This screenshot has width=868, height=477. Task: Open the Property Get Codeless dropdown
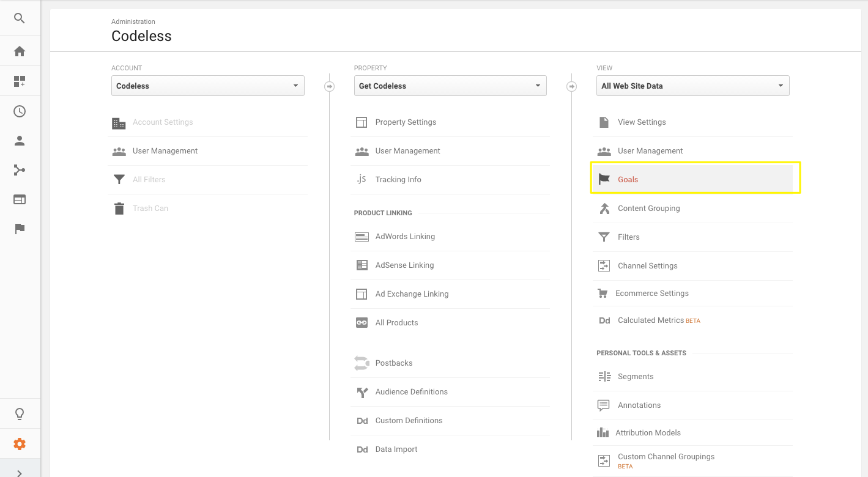point(450,86)
